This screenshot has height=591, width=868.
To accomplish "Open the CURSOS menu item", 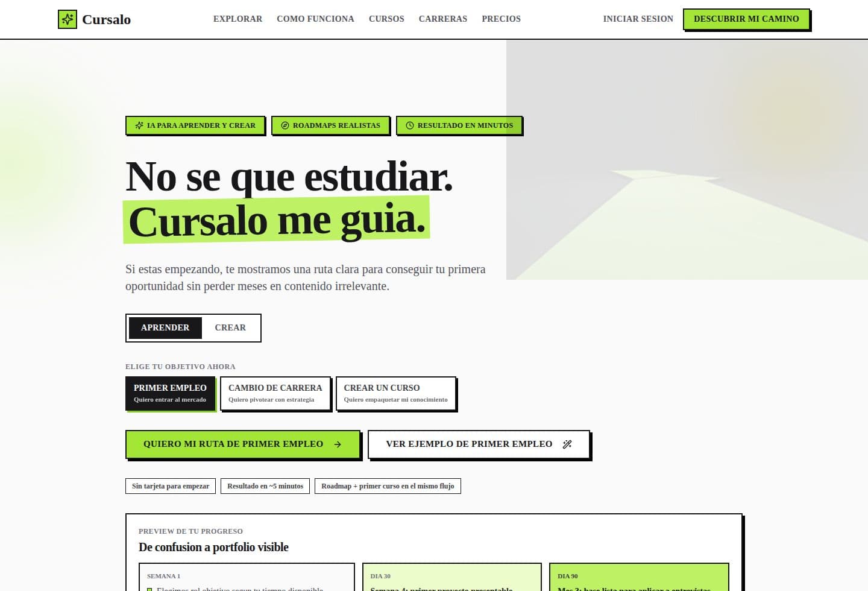I will point(386,19).
